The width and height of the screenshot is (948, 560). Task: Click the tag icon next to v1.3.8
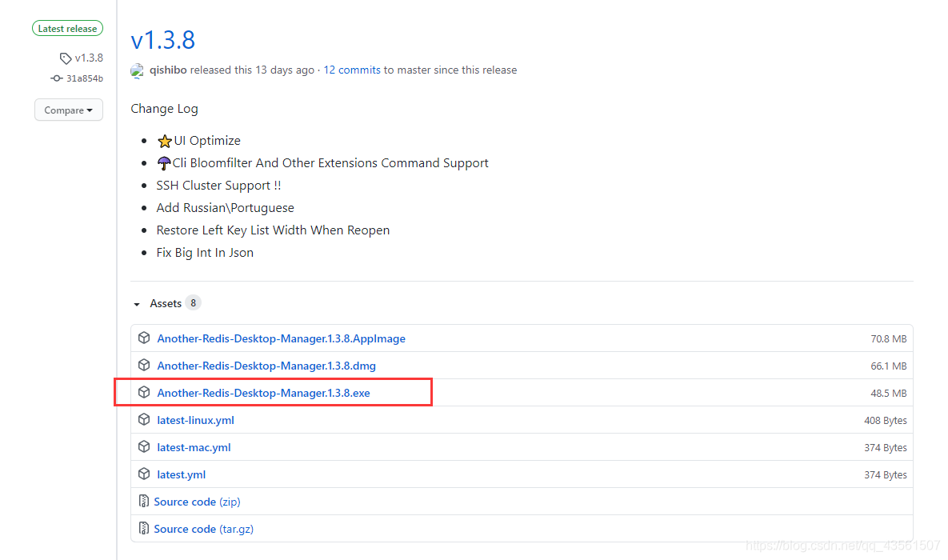(66, 58)
